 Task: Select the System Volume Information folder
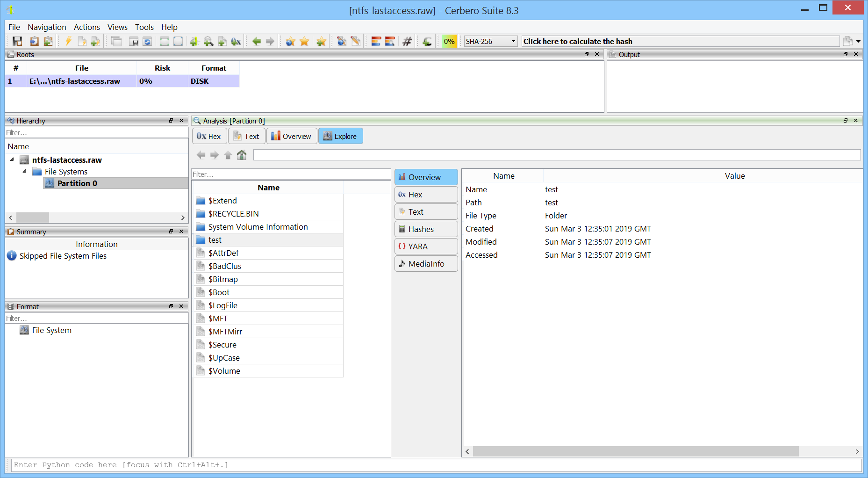click(268, 227)
